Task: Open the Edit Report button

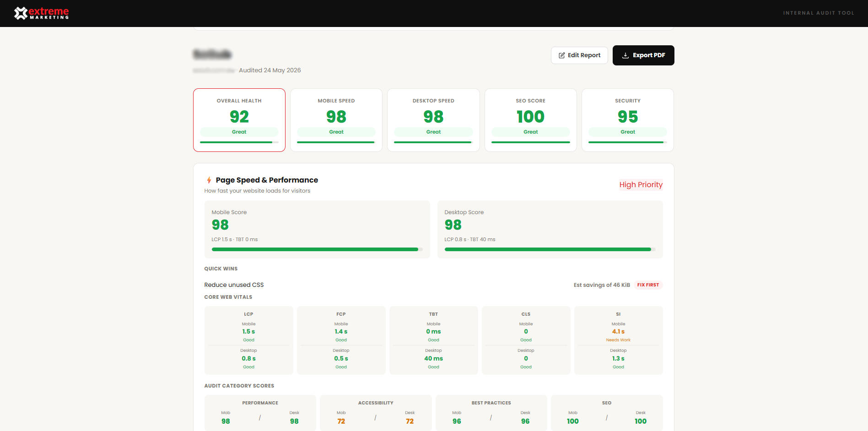Action: click(x=579, y=55)
